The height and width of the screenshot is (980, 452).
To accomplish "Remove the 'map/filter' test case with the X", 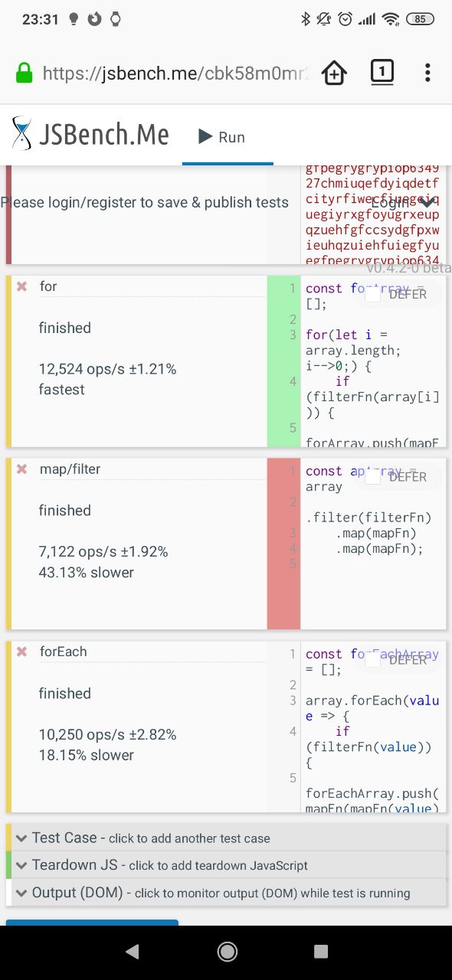I will click(x=22, y=469).
